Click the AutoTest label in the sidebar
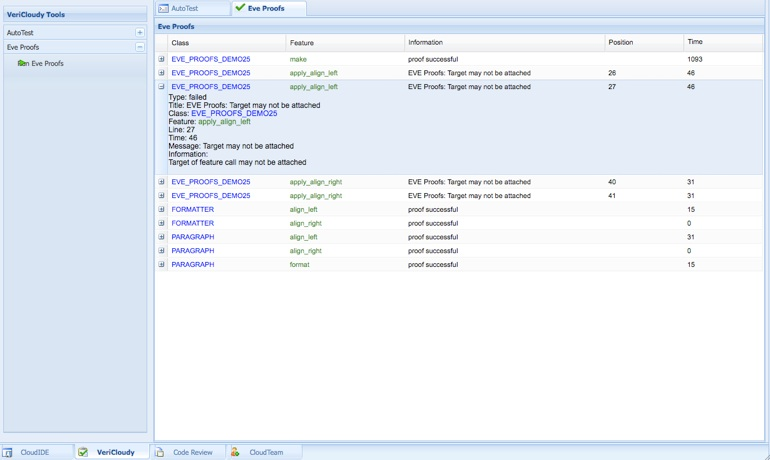 pyautogui.click(x=20, y=33)
